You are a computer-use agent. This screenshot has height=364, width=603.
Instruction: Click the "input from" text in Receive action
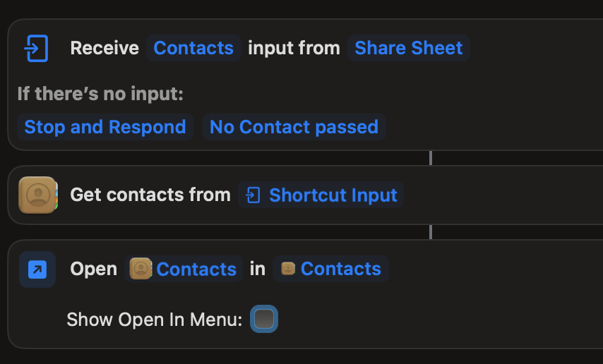coord(294,48)
